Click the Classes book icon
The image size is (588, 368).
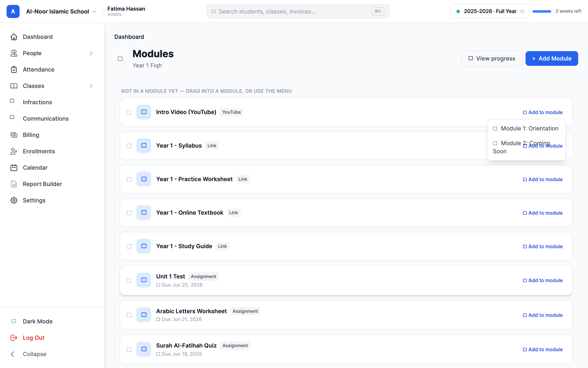click(x=14, y=86)
